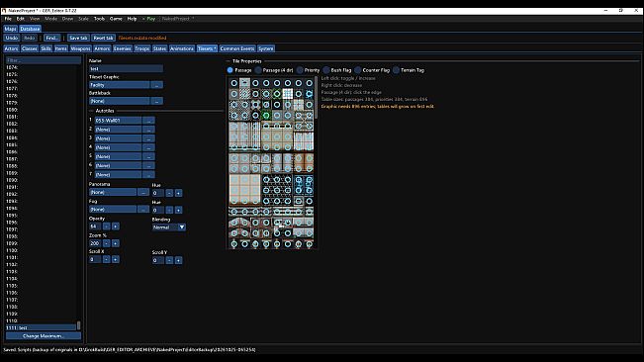Decrease the Scroll Y value

click(169, 260)
